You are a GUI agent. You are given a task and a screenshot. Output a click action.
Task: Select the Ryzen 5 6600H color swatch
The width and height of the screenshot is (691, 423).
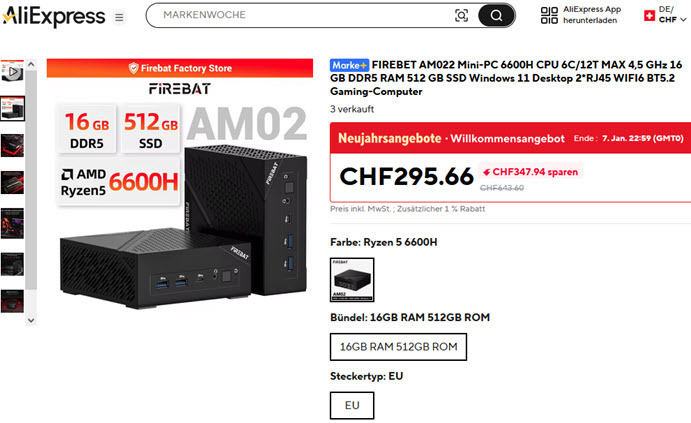pyautogui.click(x=352, y=280)
